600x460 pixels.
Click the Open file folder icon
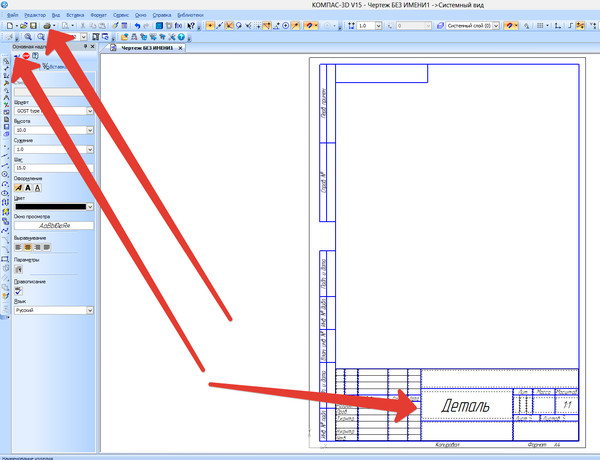pyautogui.click(x=21, y=24)
